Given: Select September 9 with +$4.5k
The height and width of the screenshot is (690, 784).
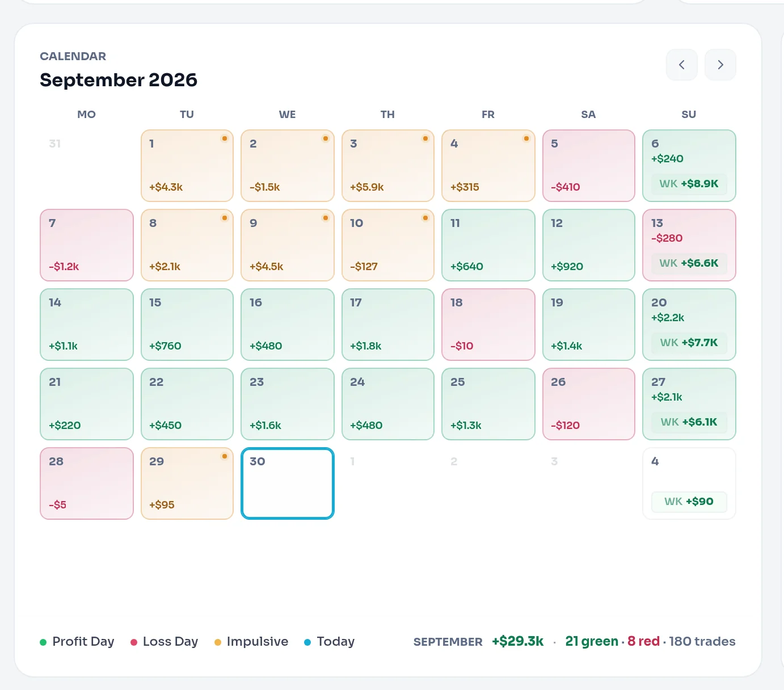Looking at the screenshot, I should point(288,245).
